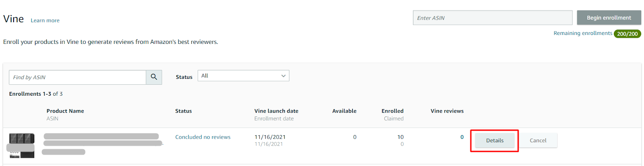Image resolution: width=644 pixels, height=166 pixels.
Task: Click the Vine reviews column header
Action: pyautogui.click(x=447, y=111)
